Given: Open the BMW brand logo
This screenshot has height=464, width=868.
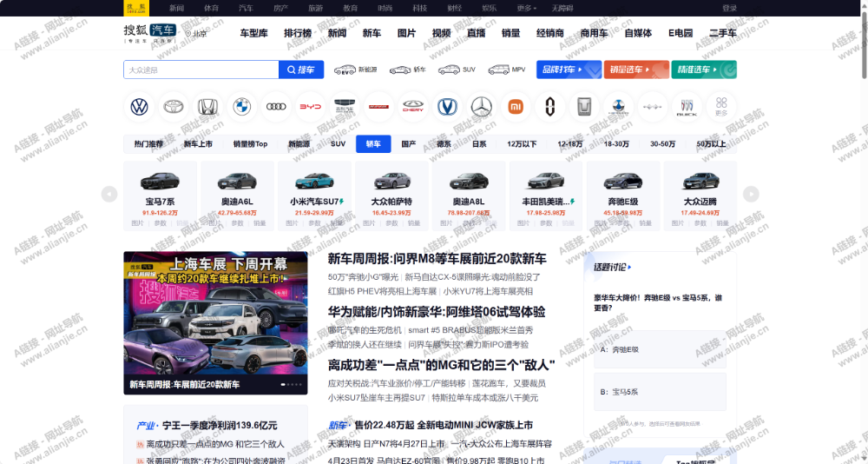Looking at the screenshot, I should coord(242,106).
